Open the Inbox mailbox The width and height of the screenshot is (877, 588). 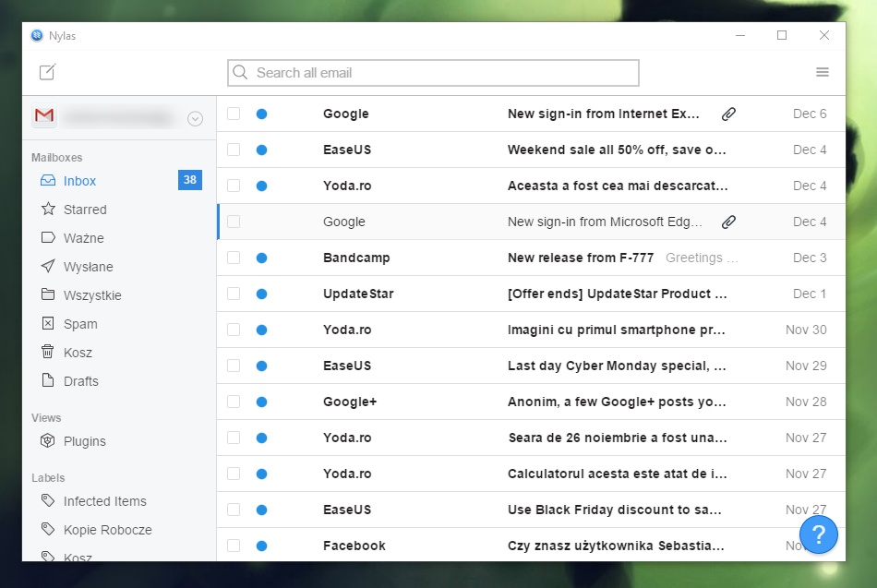pyautogui.click(x=79, y=181)
